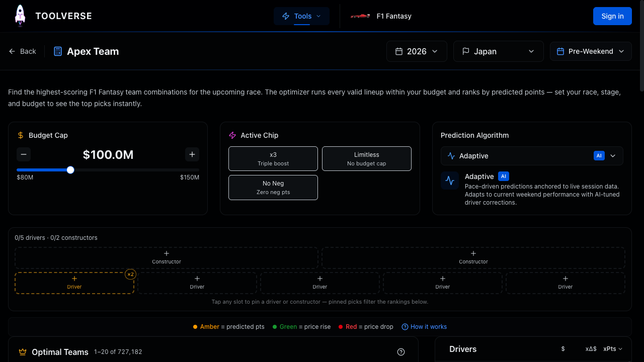Add the fourth Driver slot
The height and width of the screenshot is (362, 644).
pyautogui.click(x=443, y=283)
